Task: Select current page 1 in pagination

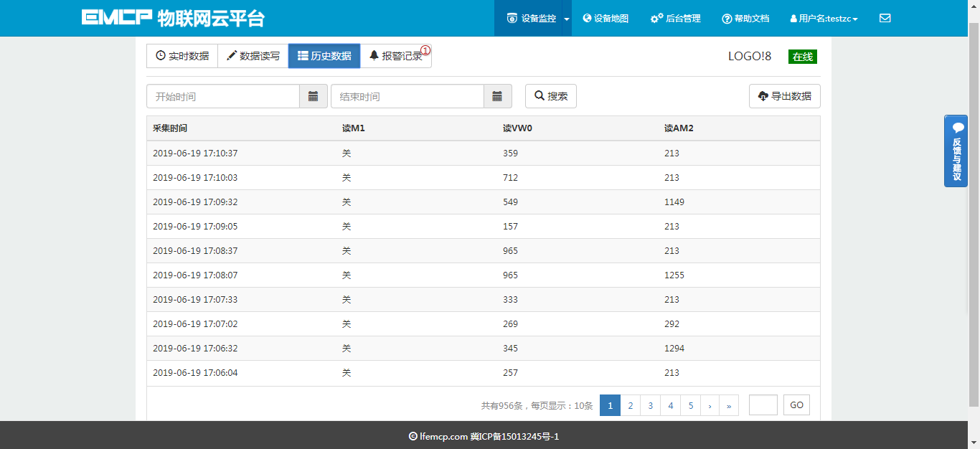Action: tap(610, 405)
